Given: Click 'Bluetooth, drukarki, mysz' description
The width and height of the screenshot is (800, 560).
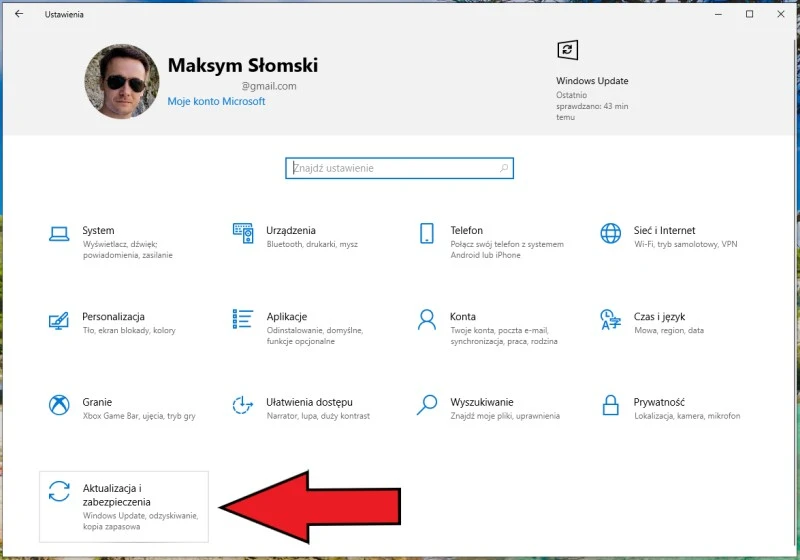Looking at the screenshot, I should (312, 244).
